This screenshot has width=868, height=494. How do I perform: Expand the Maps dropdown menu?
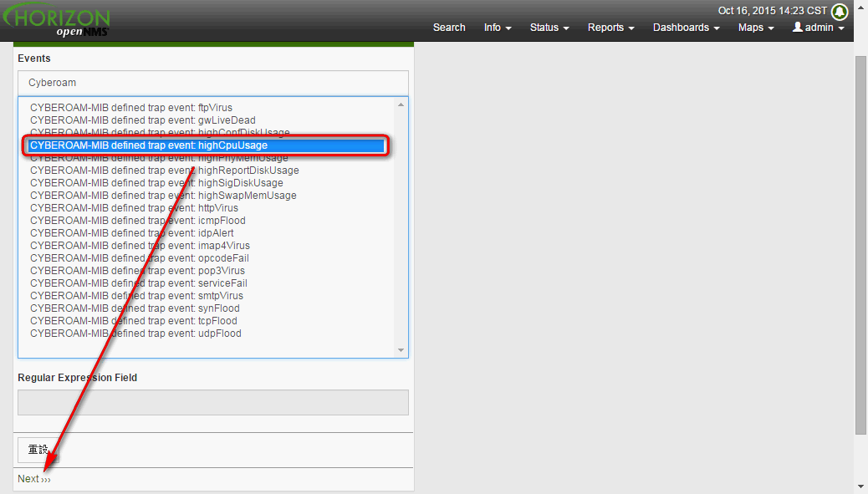pos(756,27)
